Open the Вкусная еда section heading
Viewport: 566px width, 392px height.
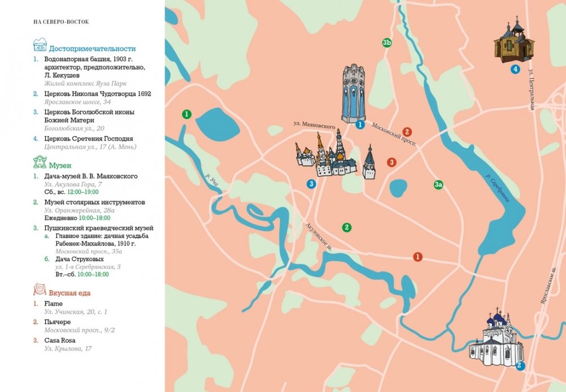point(70,293)
